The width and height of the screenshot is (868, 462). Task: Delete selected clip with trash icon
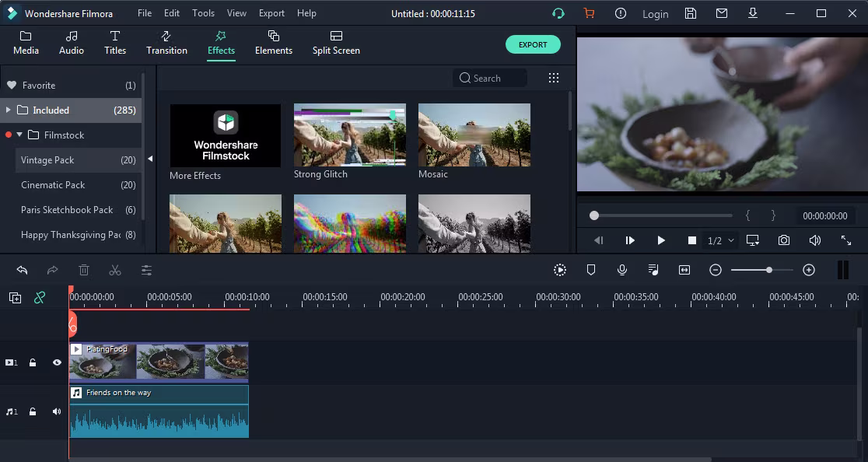[83, 270]
